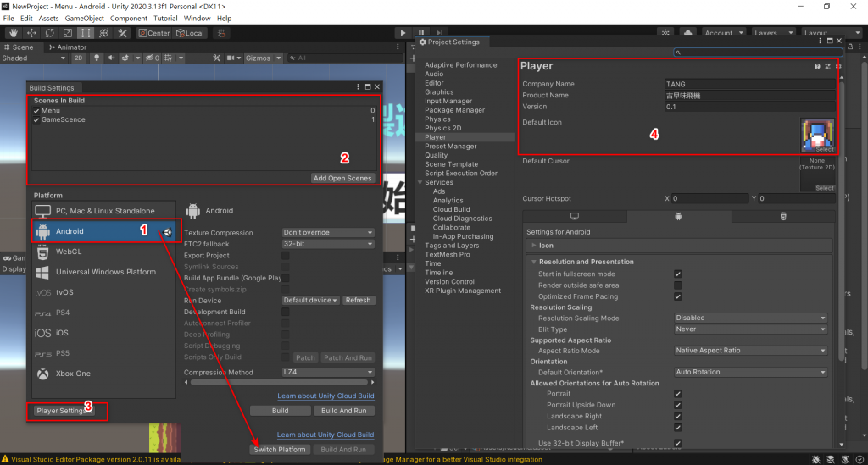Toggle the Menu scene checkbox in build

click(36, 111)
